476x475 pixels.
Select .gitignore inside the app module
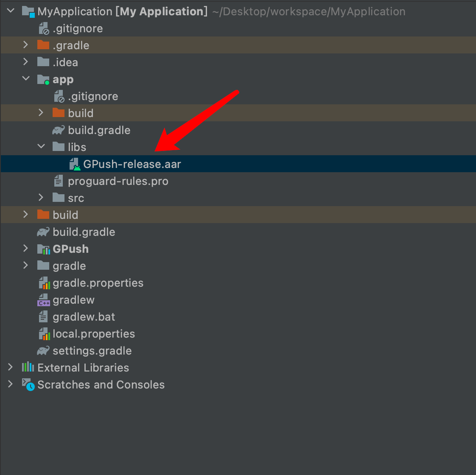click(93, 97)
